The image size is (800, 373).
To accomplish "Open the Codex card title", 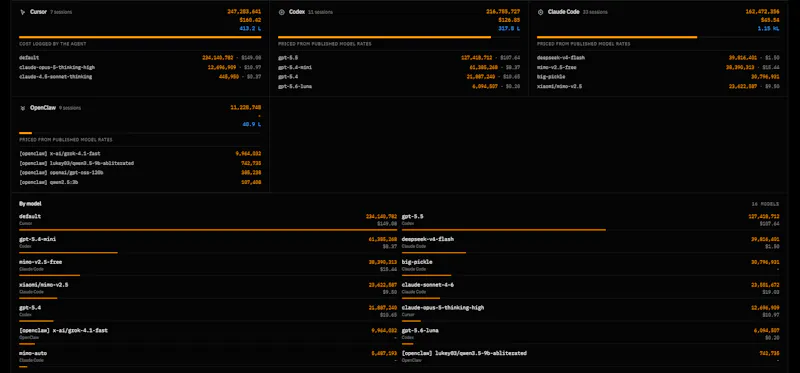I will (x=297, y=12).
